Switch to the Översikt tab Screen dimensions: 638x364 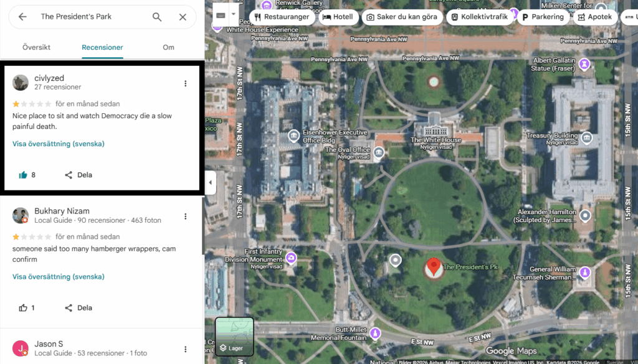coord(37,47)
